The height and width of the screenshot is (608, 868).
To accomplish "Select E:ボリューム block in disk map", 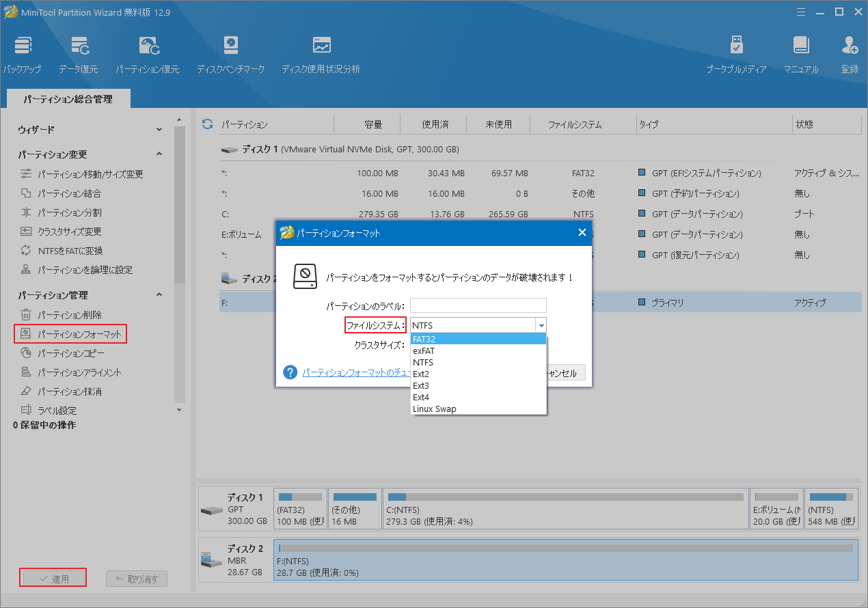I will pyautogui.click(x=776, y=508).
